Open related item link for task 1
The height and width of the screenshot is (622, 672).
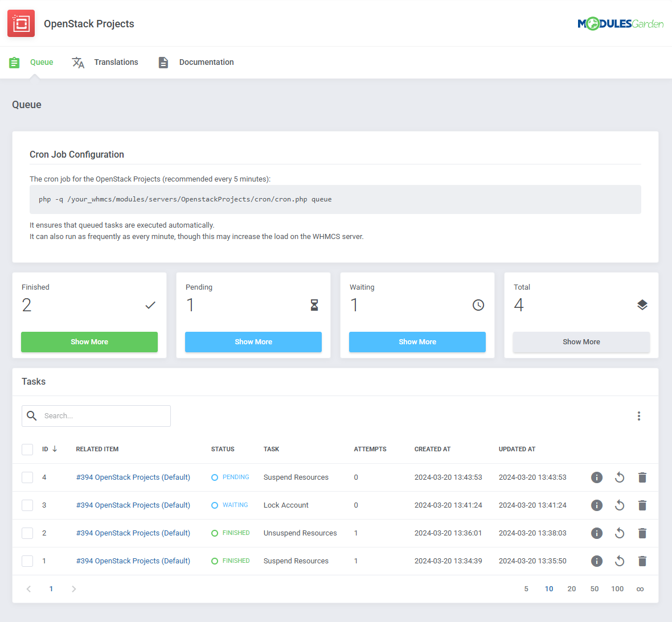pos(133,561)
